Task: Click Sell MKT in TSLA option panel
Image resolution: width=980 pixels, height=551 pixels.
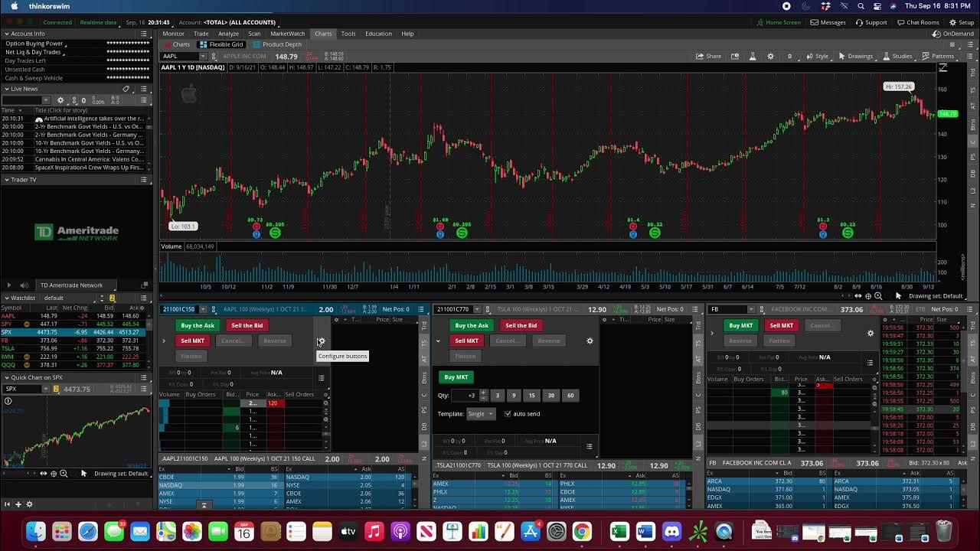Action: pos(466,341)
